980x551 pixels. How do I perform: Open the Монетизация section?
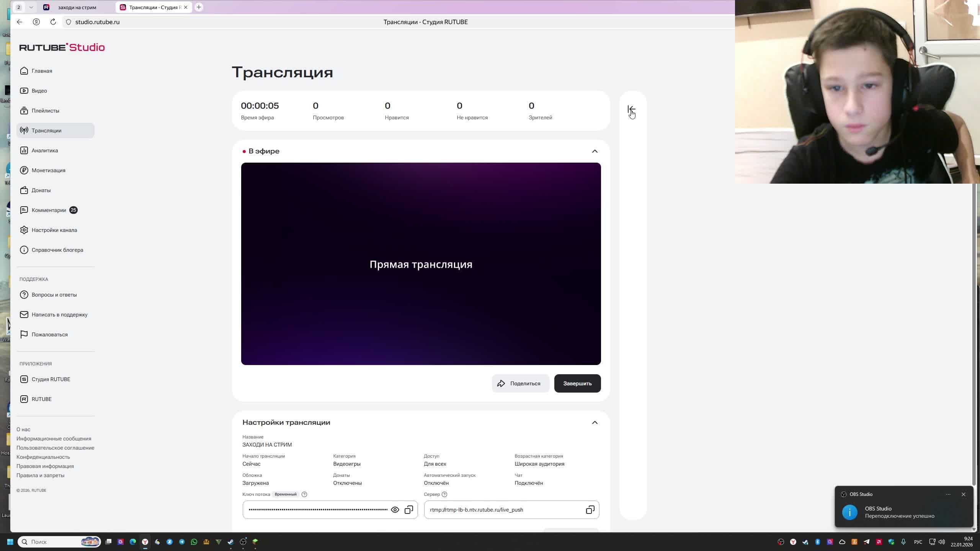(x=49, y=170)
